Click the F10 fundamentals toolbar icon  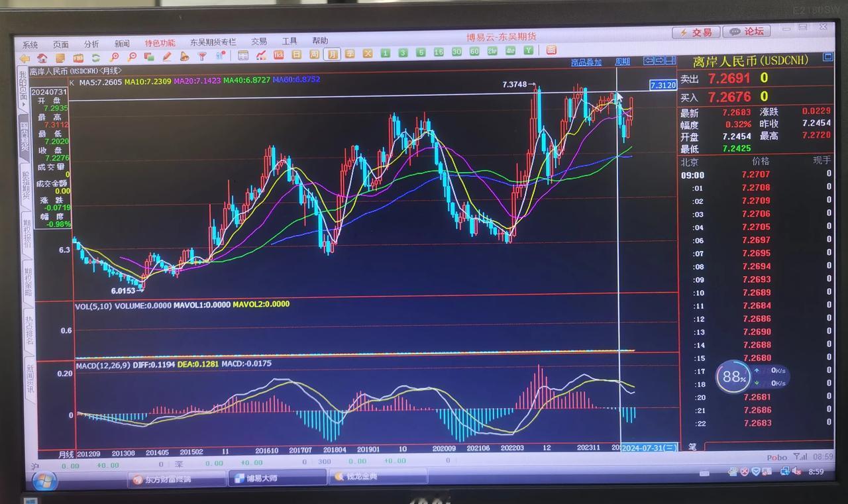click(78, 58)
